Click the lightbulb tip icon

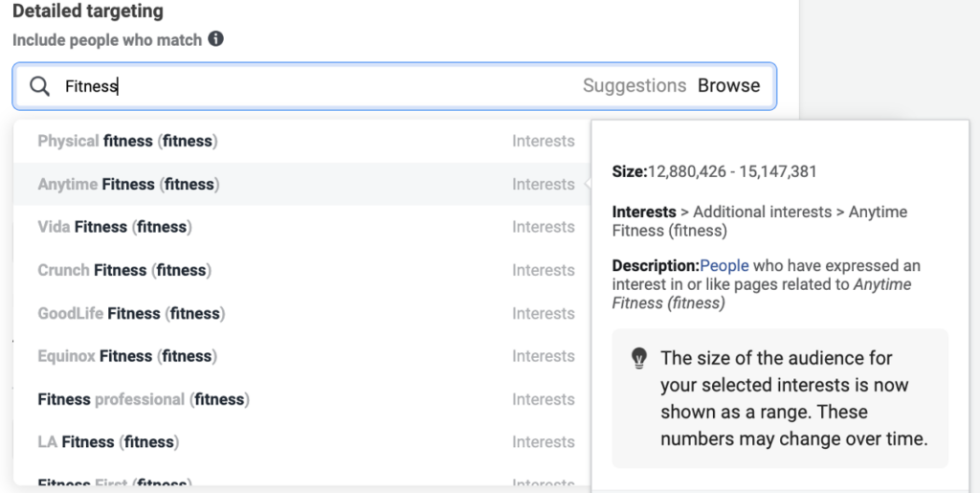pyautogui.click(x=638, y=359)
